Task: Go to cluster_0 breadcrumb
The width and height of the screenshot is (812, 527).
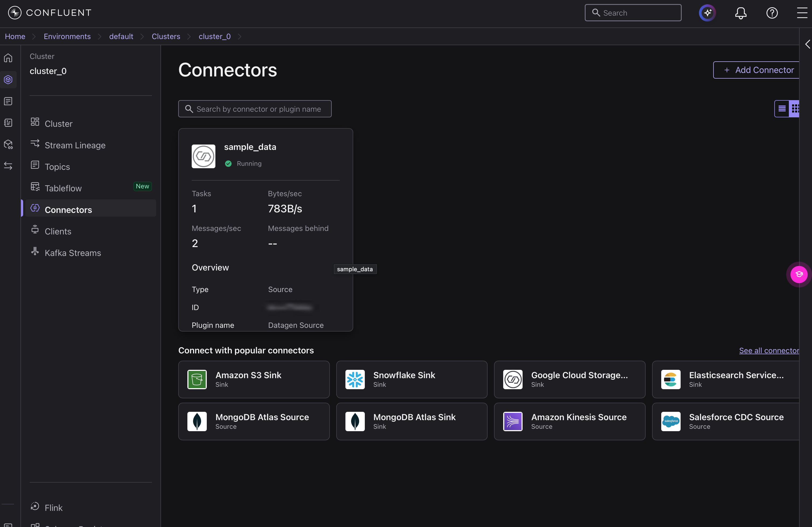Action: (215, 37)
